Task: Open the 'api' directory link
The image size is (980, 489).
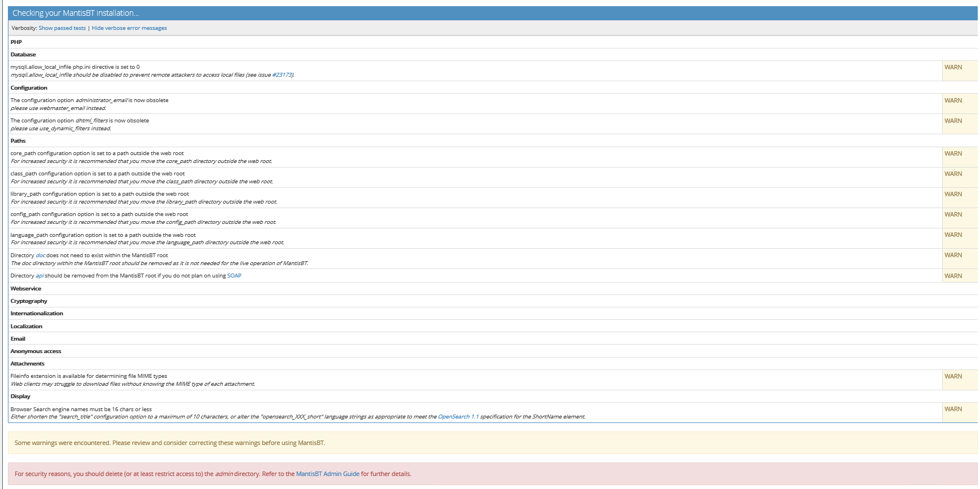Action: pyautogui.click(x=40, y=276)
